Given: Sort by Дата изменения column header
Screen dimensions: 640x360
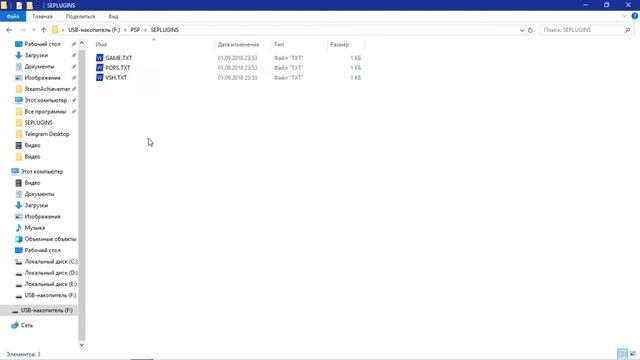Looking at the screenshot, I should click(238, 44).
